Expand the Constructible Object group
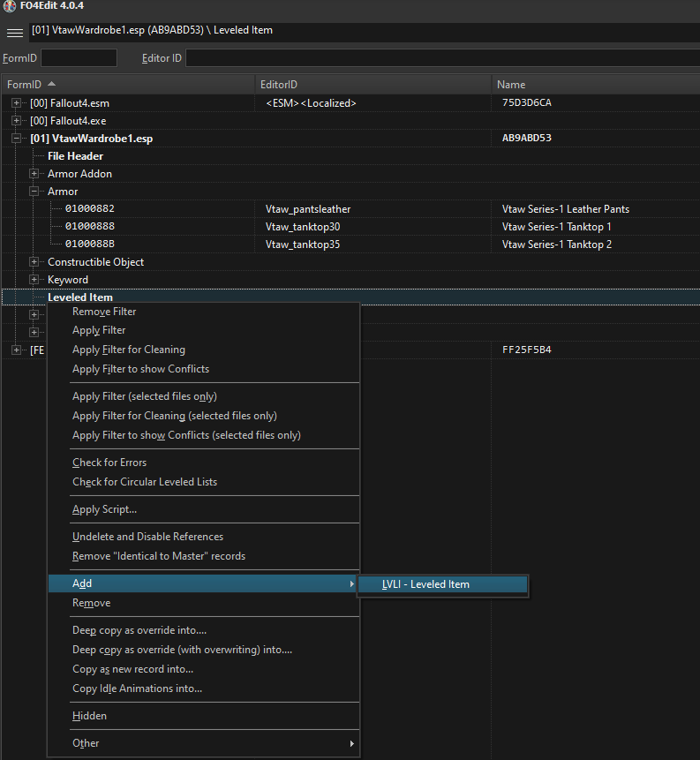Image resolution: width=700 pixels, height=760 pixels. (x=34, y=262)
